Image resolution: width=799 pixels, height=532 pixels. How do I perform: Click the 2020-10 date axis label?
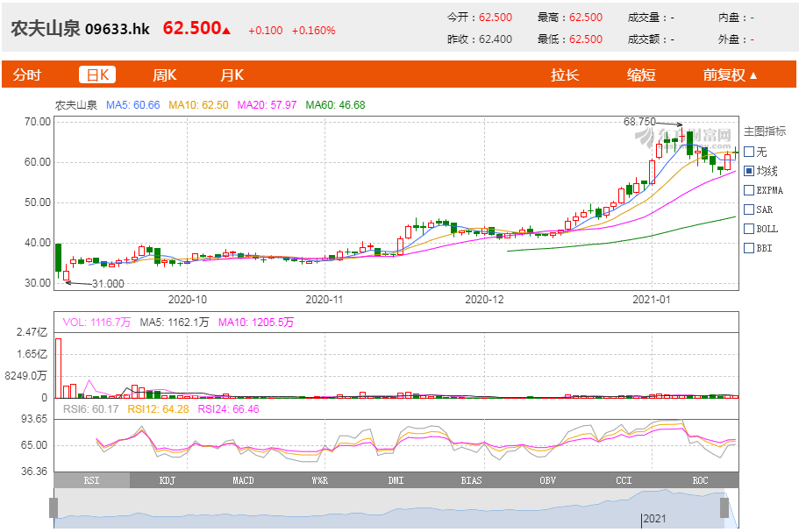click(188, 300)
